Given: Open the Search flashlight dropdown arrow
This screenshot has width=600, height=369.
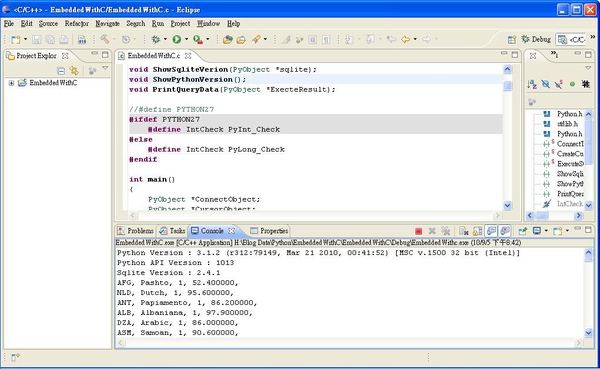Looking at the screenshot, I should click(265, 39).
